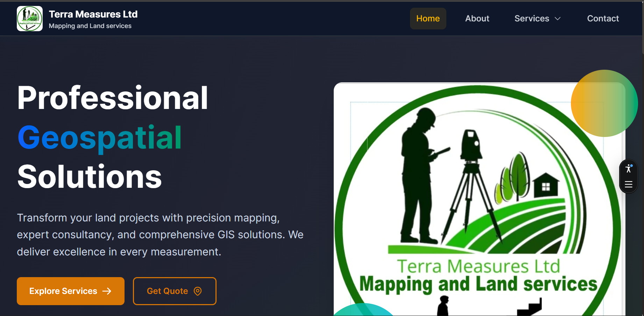
Task: Click the 'Solutions' heading word
Action: [x=90, y=177]
